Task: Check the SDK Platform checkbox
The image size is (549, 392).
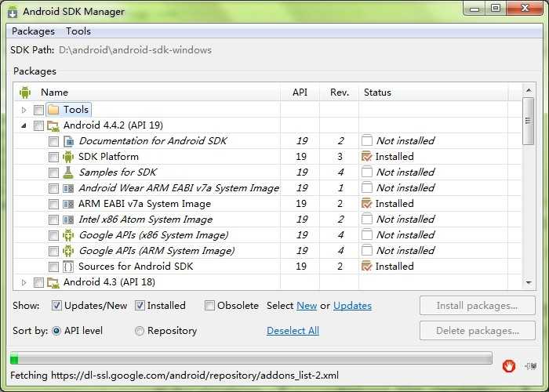Action: [x=53, y=157]
